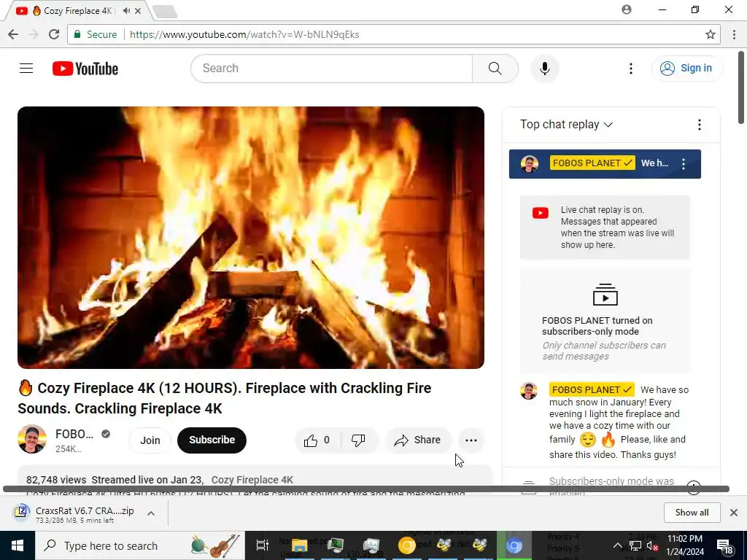Open Chrome profile avatar icon in the title bar
The height and width of the screenshot is (560, 747).
click(x=627, y=9)
